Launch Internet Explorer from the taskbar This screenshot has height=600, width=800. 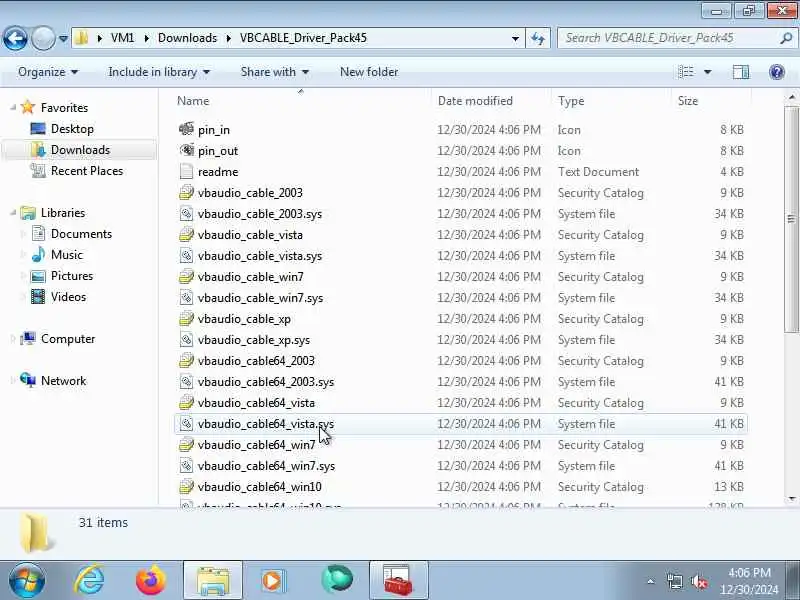(89, 580)
